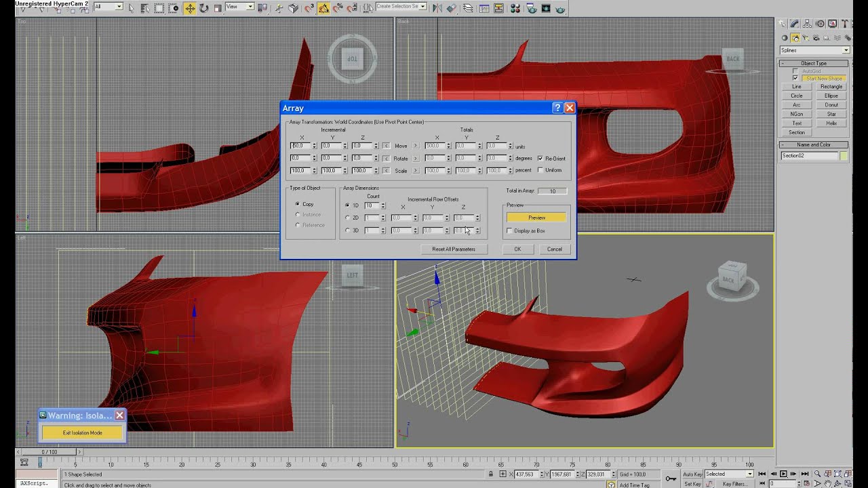Viewport: 868px width, 488px height.
Task: Click the Select Object arrow tool
Action: [131, 8]
